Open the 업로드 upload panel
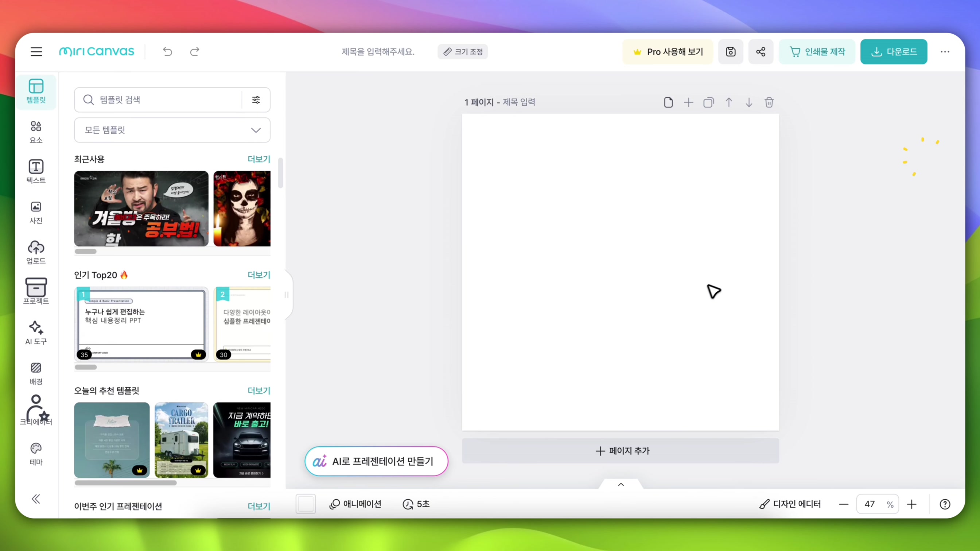The image size is (980, 551). click(x=36, y=253)
